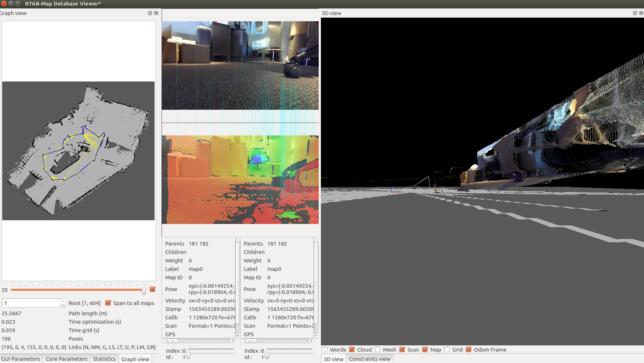Screen dimensions: 644x363
Task: Float the 3D view dock panel
Action: click(635, 13)
